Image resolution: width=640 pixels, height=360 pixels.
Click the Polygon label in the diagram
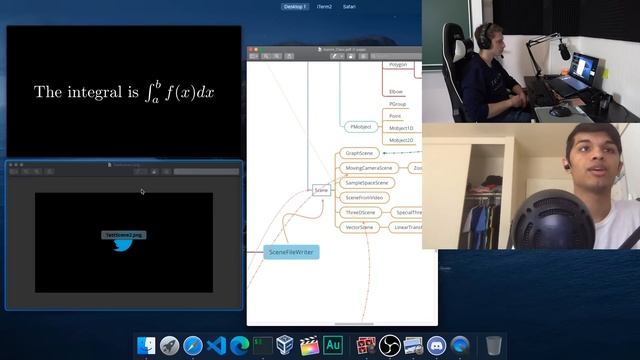tap(398, 64)
